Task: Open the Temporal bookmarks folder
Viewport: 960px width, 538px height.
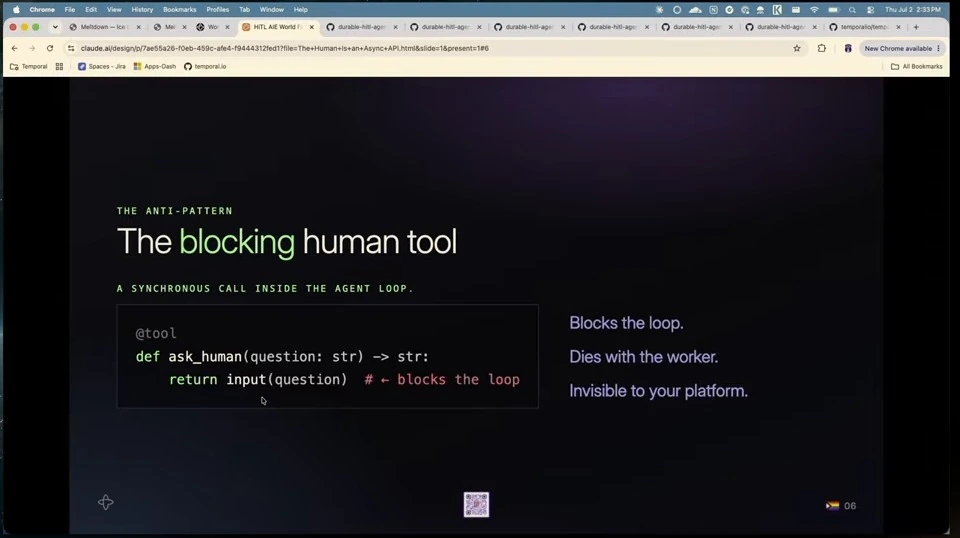Action: [29, 66]
